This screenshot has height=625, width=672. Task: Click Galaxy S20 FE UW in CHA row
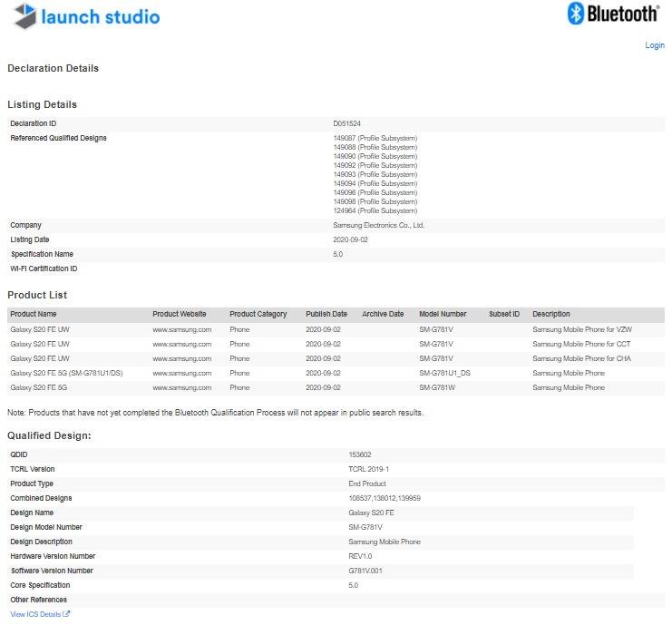coord(40,358)
